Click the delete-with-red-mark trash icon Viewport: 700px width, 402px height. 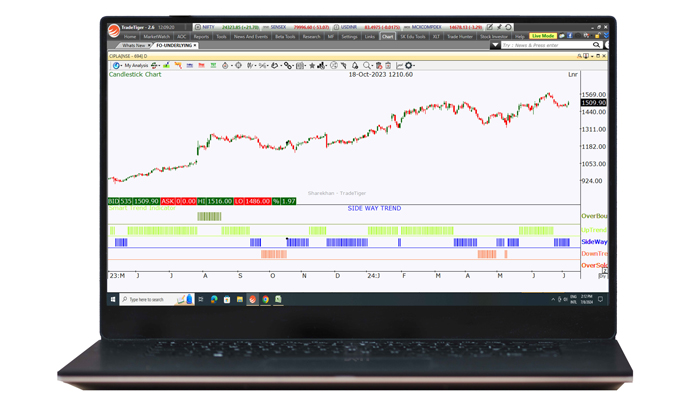click(379, 66)
